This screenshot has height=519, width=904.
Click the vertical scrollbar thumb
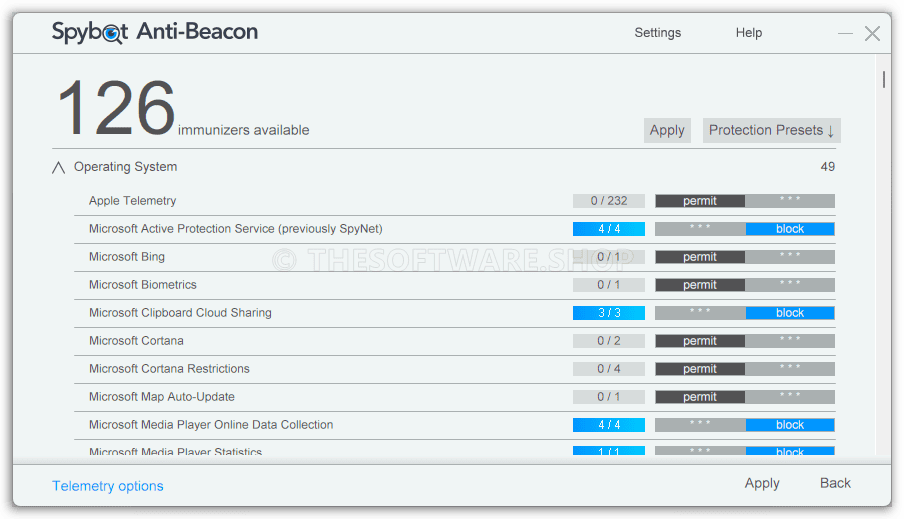[883, 80]
